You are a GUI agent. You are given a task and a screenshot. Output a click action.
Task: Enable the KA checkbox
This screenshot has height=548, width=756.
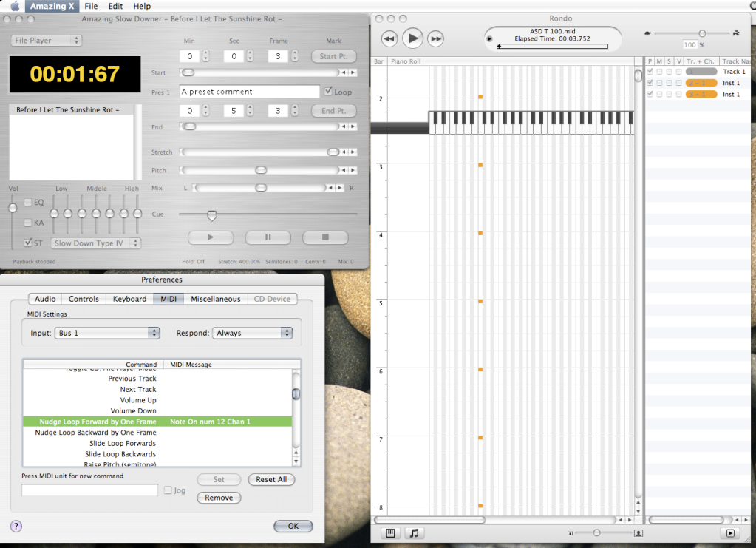[28, 223]
